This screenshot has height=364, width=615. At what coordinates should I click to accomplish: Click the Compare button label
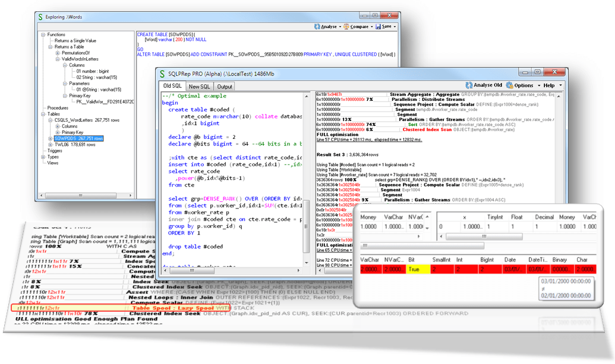pos(359,27)
